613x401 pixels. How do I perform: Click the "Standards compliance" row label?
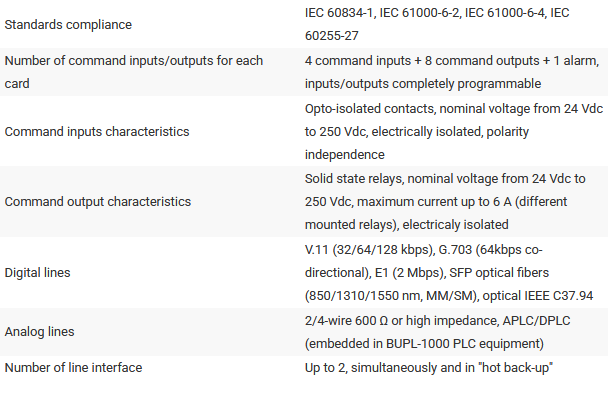click(x=68, y=24)
